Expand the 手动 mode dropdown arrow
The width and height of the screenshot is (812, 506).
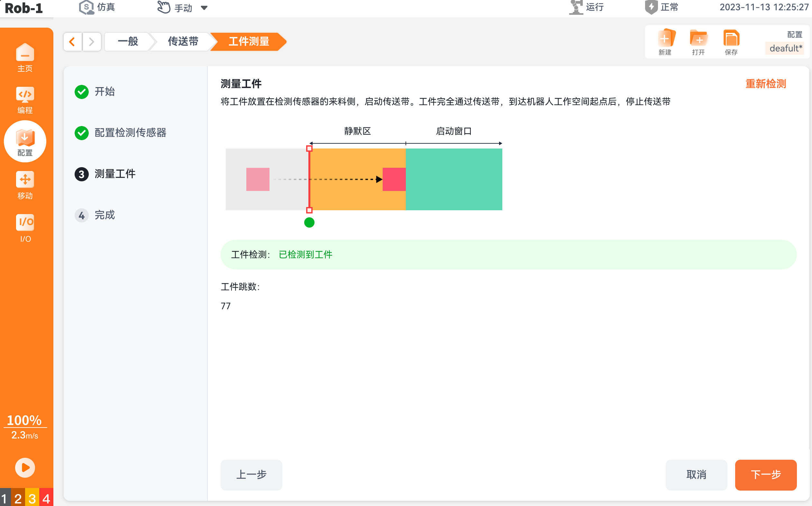(204, 8)
